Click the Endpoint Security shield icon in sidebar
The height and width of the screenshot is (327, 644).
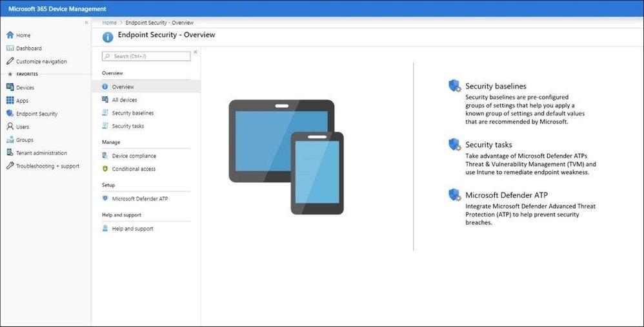tap(10, 114)
